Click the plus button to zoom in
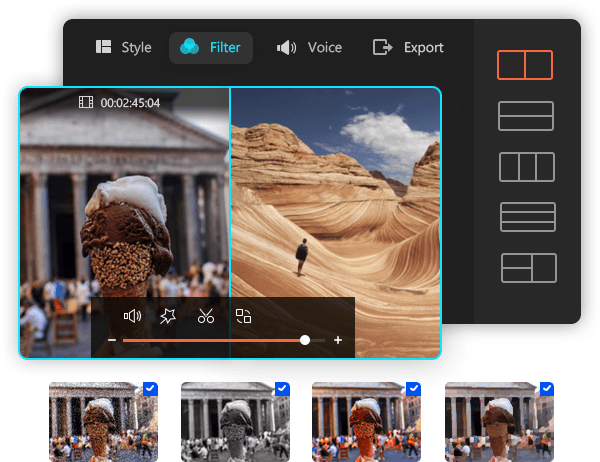This screenshot has height=462, width=600. pos(338,341)
